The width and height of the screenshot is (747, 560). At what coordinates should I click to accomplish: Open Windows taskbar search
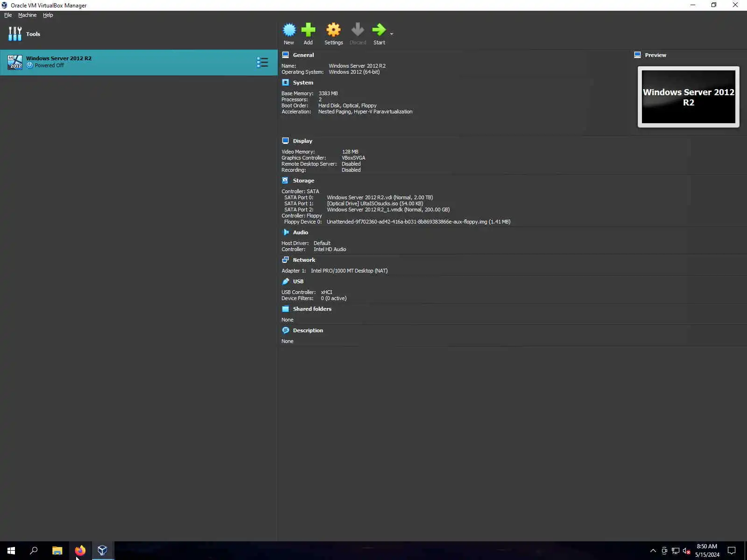(x=34, y=551)
